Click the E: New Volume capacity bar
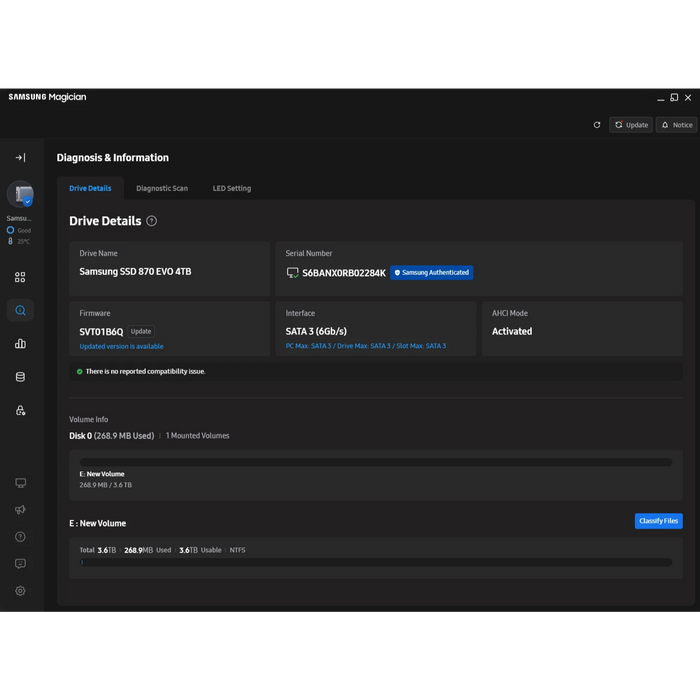Screen dimensions: 700x700 (x=376, y=562)
